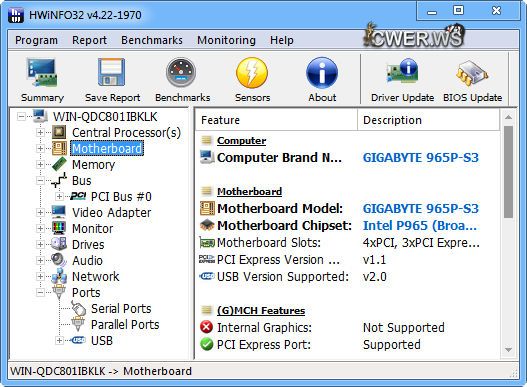
Task: Click the HWiNFO32 title bar app icon
Action: point(16,15)
